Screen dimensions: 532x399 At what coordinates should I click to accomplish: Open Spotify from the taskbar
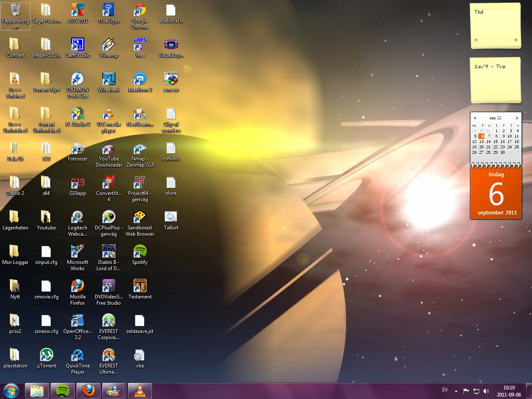[x=62, y=391]
